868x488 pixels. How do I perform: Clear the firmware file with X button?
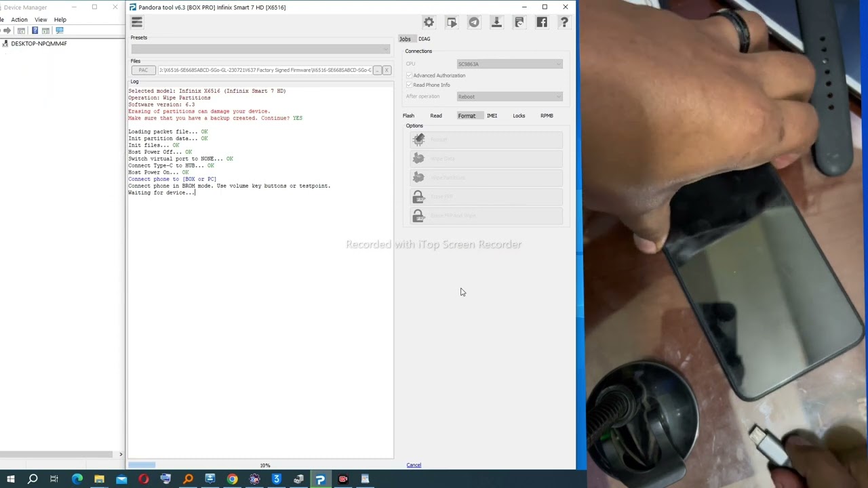pos(387,70)
